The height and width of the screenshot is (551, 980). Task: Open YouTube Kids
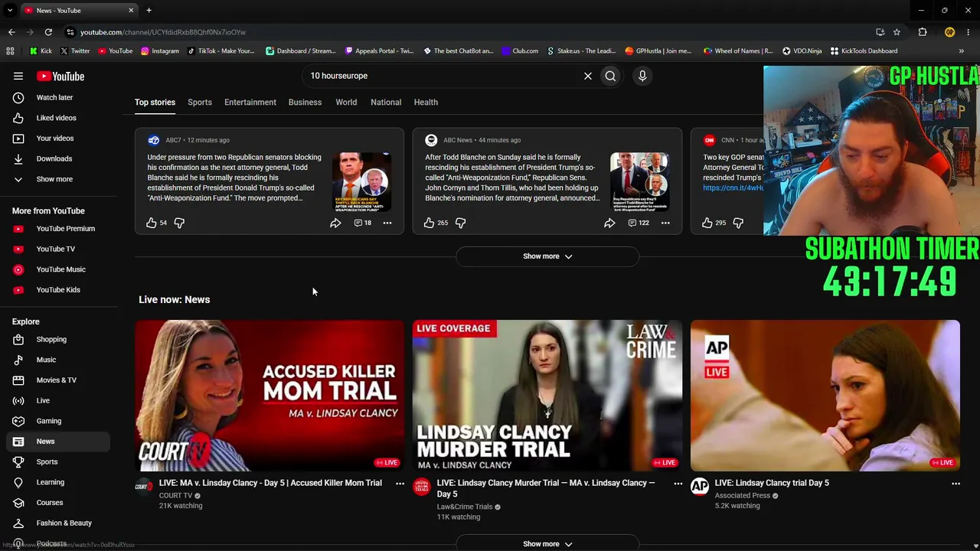[58, 290]
